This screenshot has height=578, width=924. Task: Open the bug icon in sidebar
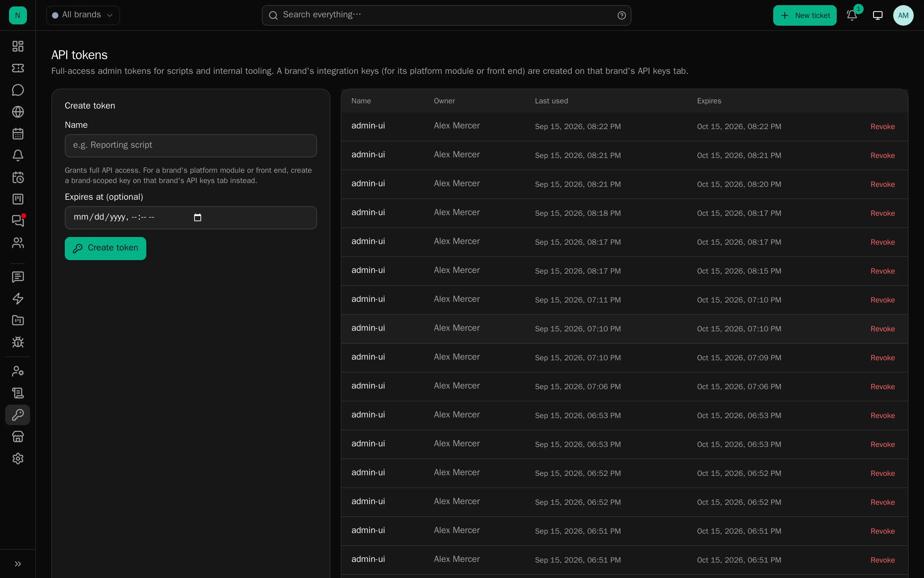[18, 342]
